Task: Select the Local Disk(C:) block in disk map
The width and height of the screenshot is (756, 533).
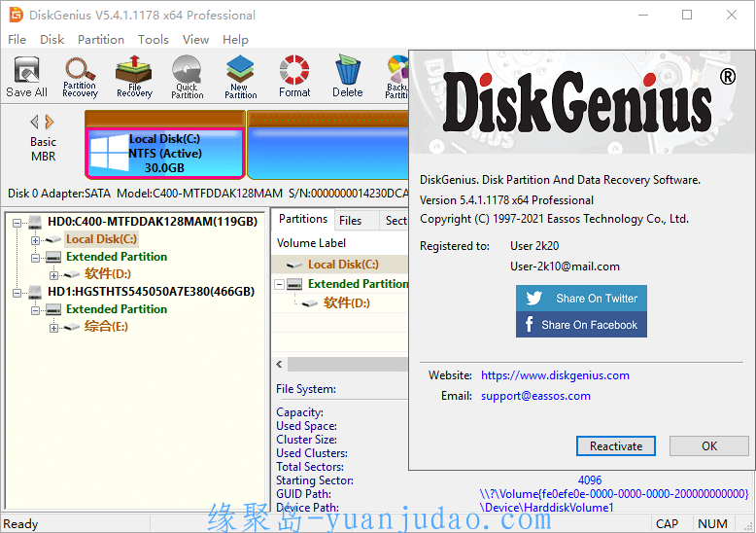Action: coord(164,153)
